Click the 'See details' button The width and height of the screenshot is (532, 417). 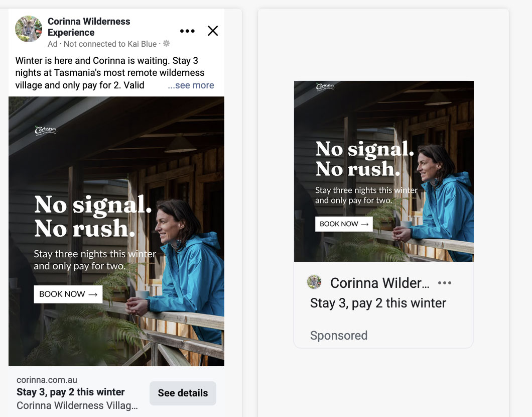click(x=183, y=393)
